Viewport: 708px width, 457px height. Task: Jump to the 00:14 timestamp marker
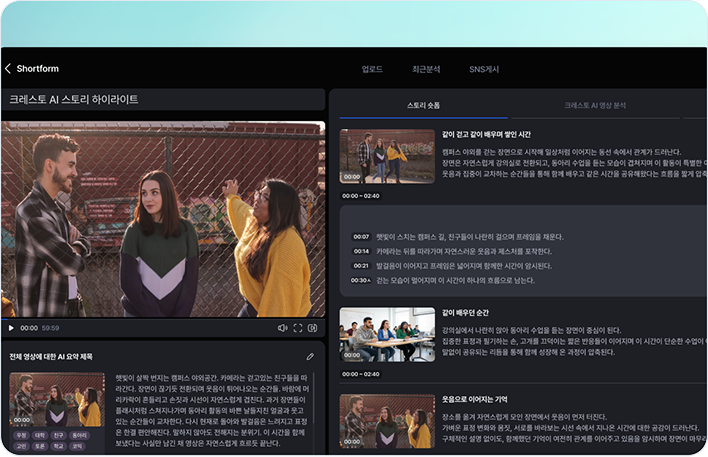(361, 252)
